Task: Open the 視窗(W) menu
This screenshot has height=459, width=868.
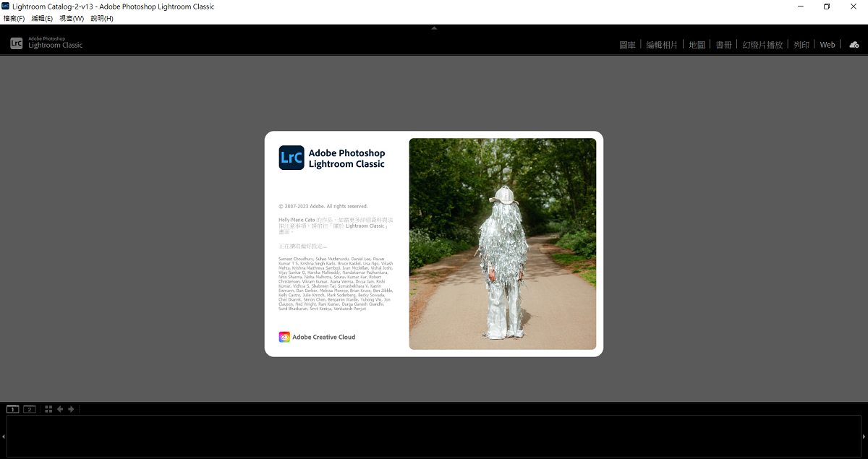Action: [x=72, y=18]
